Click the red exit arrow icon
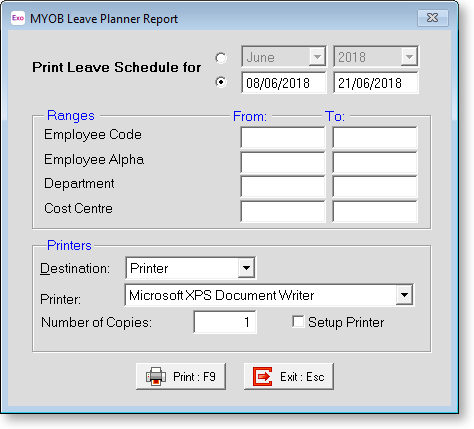This screenshot has height=429, width=474. pyautogui.click(x=263, y=377)
